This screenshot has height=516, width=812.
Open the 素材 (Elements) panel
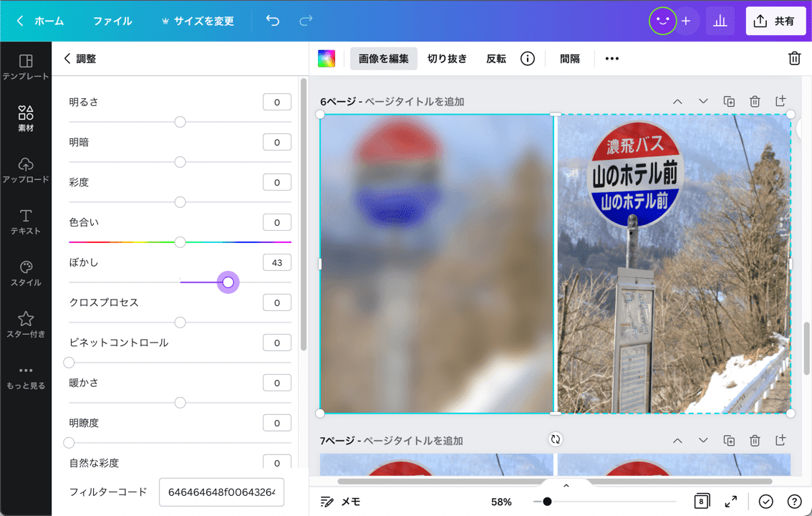(x=26, y=116)
